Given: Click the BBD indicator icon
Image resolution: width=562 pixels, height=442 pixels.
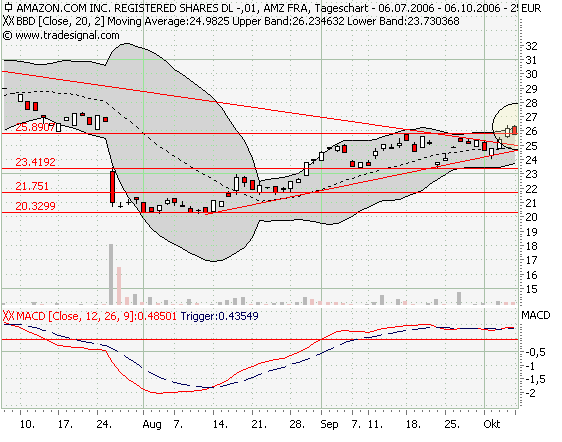Looking at the screenshot, I should (8, 22).
